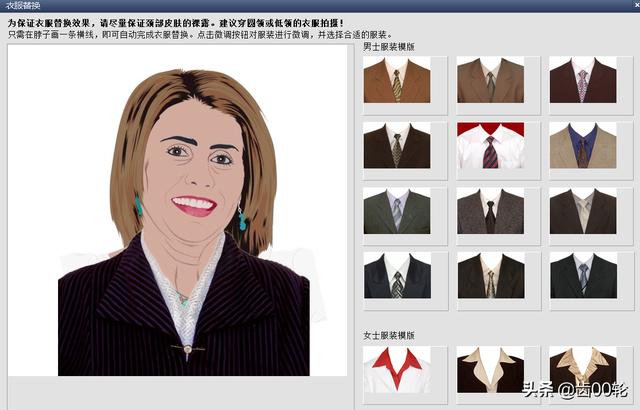Choose the women's brown jacket with cream collar
This screenshot has width=640, height=410.
[490, 370]
